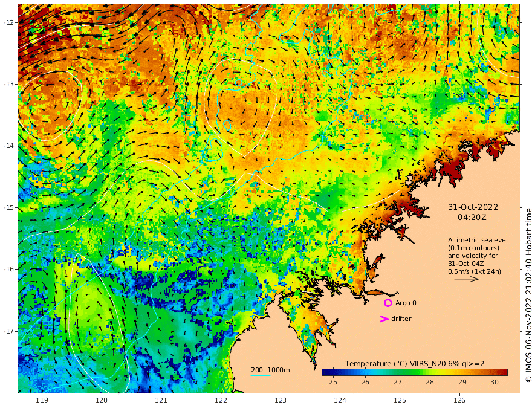Click latitude axis label -15
532x411 pixels.
[9, 207]
